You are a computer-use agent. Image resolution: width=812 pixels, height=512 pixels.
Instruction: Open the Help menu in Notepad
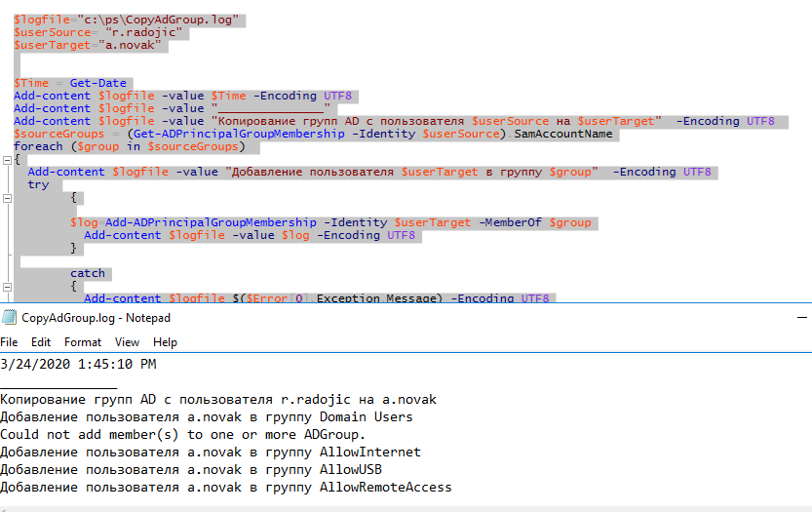pyautogui.click(x=165, y=342)
